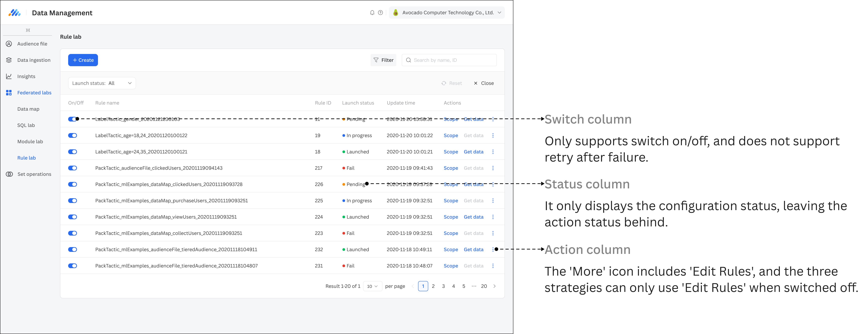Close the filter bar
This screenshot has width=868, height=334.
[484, 83]
